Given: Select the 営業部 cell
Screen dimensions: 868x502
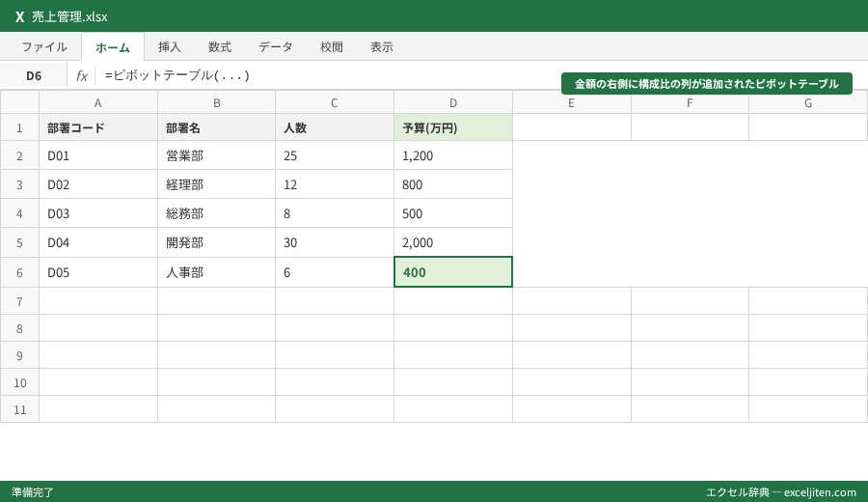Looking at the screenshot, I should (216, 155).
